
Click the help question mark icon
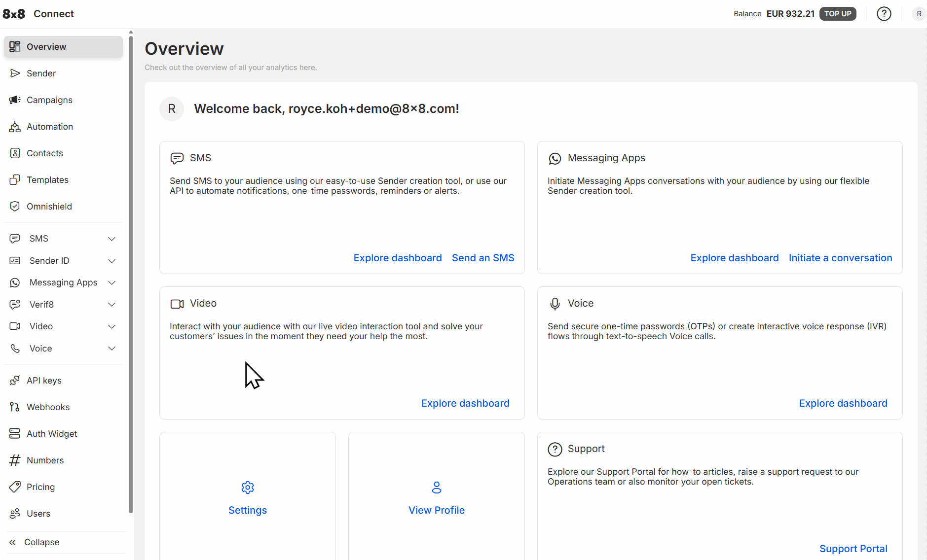pyautogui.click(x=884, y=14)
